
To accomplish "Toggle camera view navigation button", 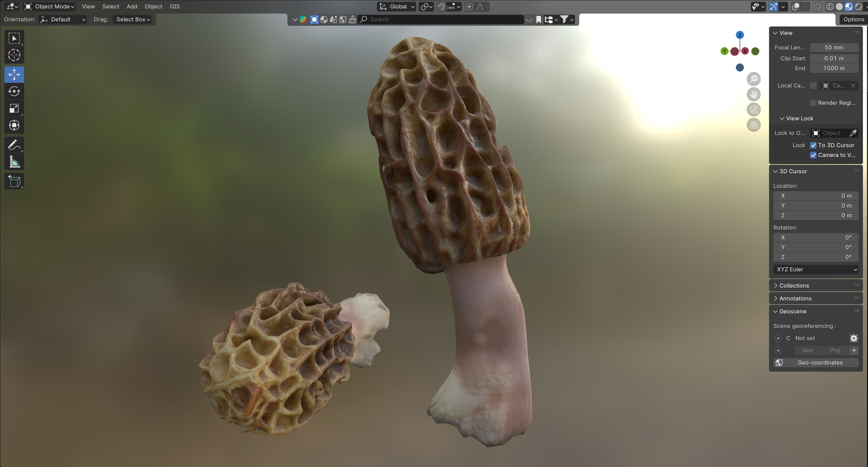I will point(753,110).
